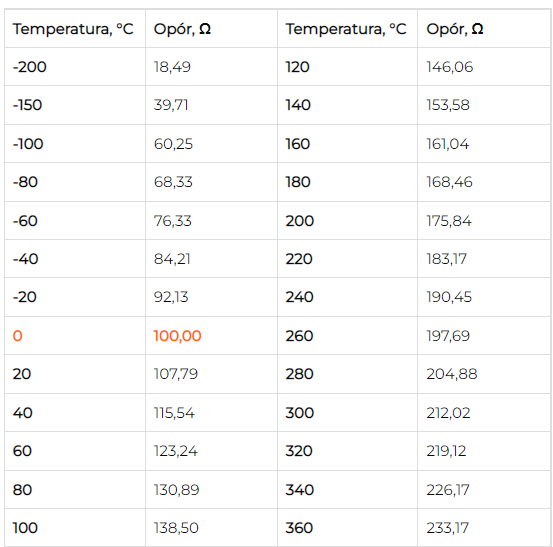Image resolution: width=553 pixels, height=547 pixels.
Task: Click the 39,71 resistance value
Action: pos(171,105)
